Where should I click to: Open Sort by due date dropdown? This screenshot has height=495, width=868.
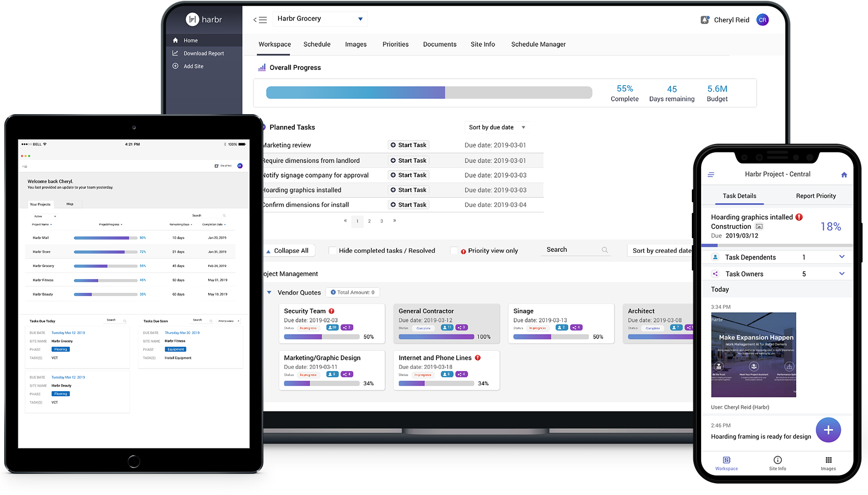(x=497, y=127)
